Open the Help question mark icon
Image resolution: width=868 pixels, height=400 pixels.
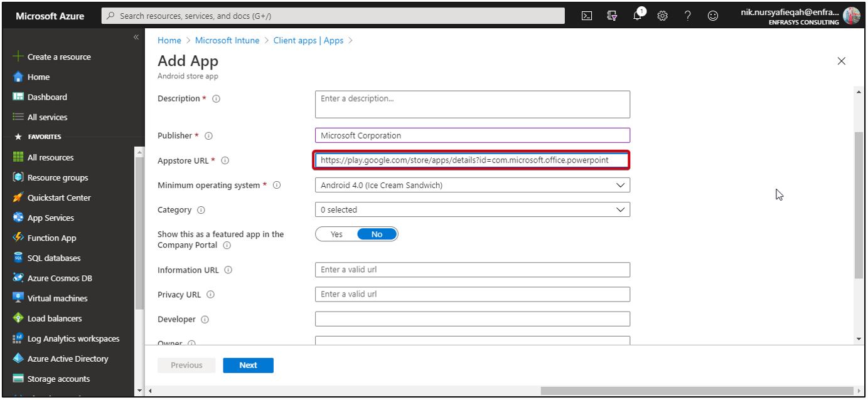point(687,15)
